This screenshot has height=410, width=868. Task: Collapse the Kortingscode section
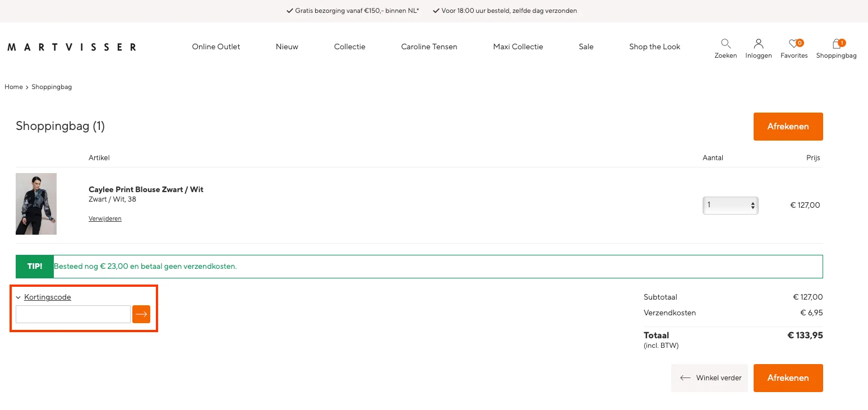click(x=47, y=297)
